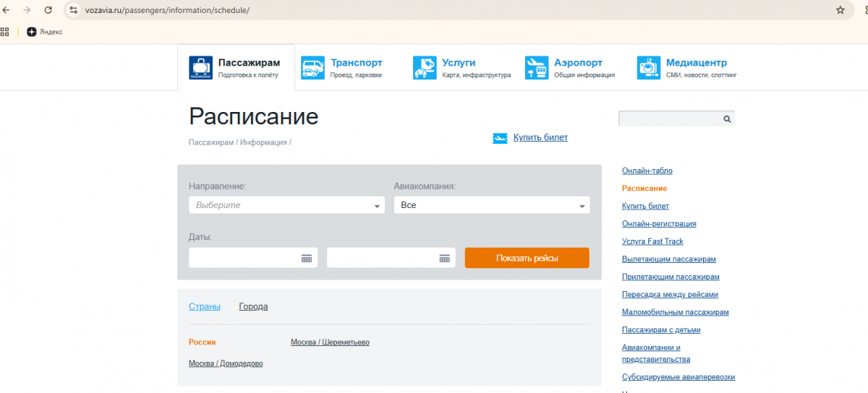Click the bus icon for Транспорт

pyautogui.click(x=313, y=68)
